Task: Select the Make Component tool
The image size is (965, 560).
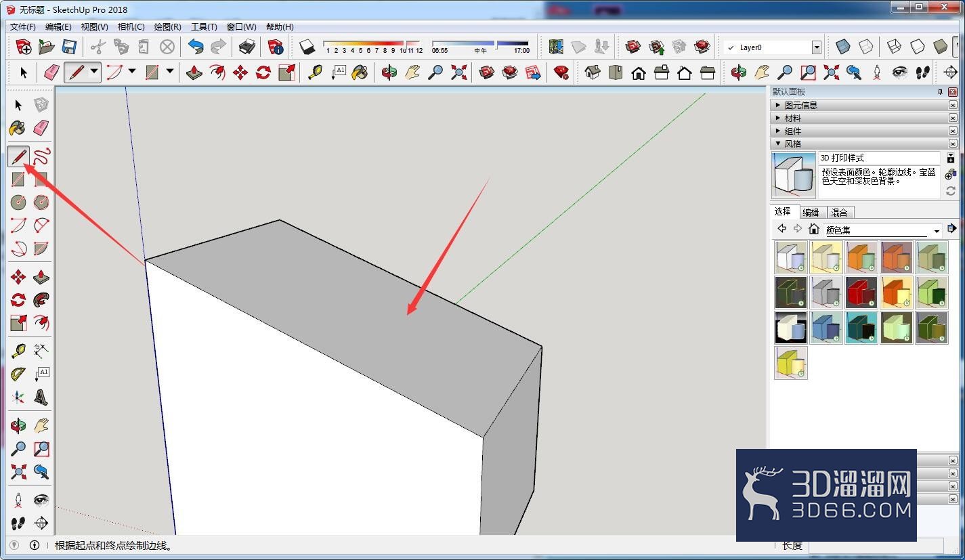Action: coord(41,105)
